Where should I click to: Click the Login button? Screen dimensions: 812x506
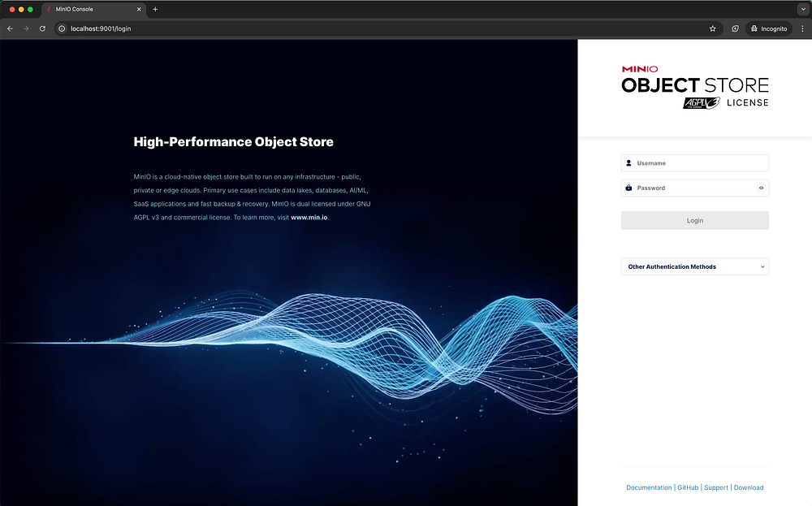[x=695, y=221]
